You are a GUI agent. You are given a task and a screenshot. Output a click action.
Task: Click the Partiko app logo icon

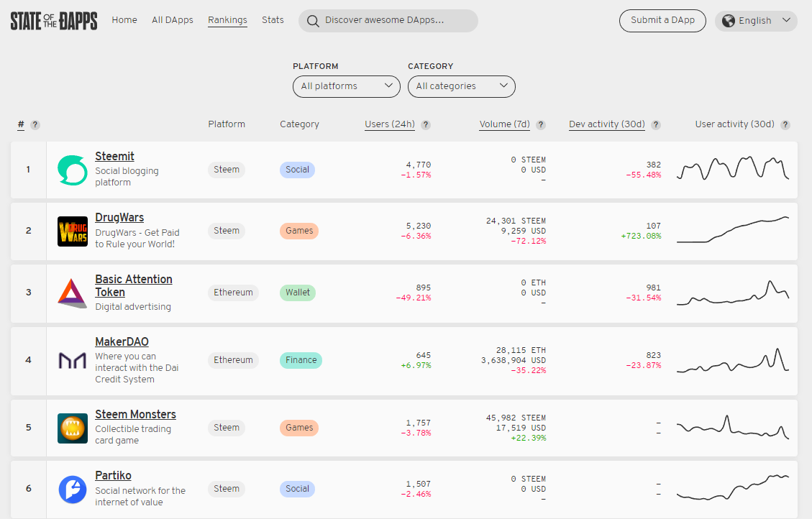72,489
